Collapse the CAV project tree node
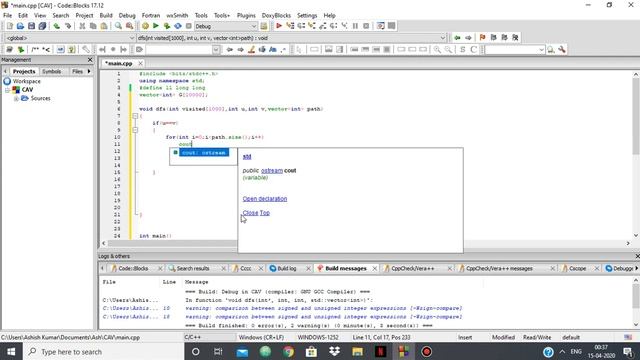The width and height of the screenshot is (640, 360). pos(7,90)
